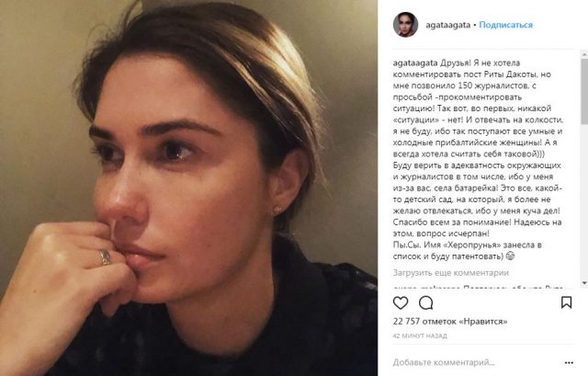Save the post with the bookmark icon
588x376 pixels.
[566, 302]
